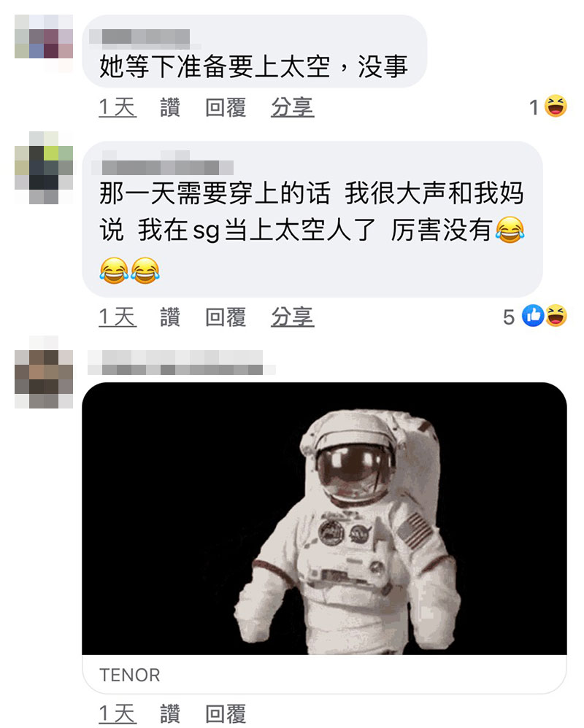Viewport: 584px width, 728px height.
Task: Click the reaction count 1
Action: click(x=534, y=107)
